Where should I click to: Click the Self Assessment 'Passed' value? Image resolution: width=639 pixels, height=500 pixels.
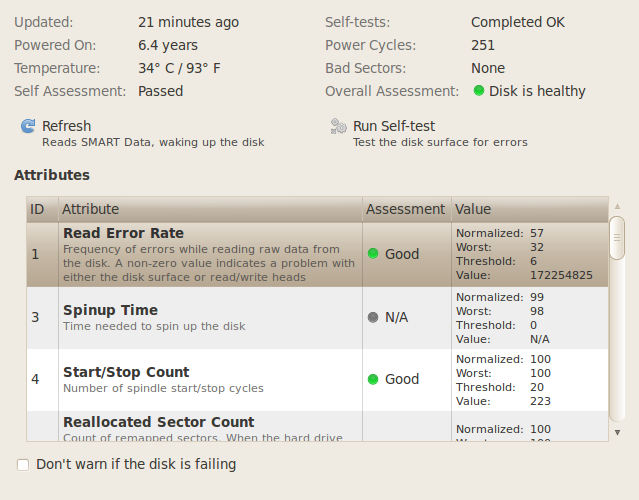(161, 91)
